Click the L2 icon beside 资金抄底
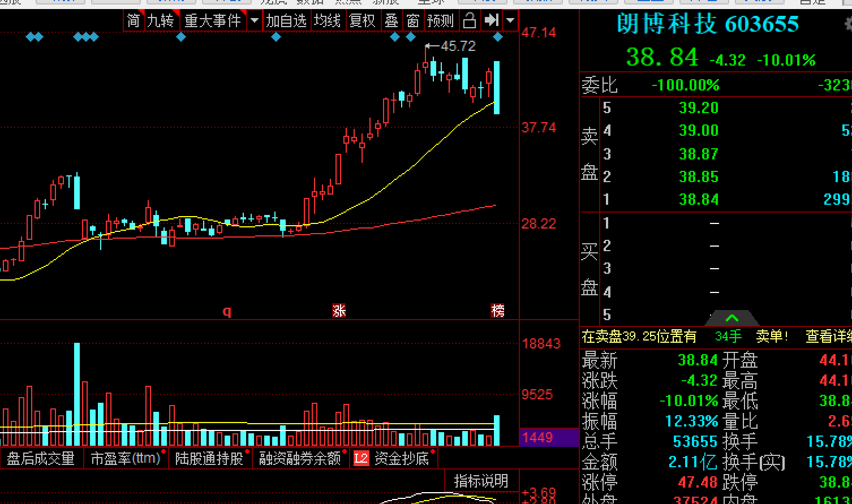The width and height of the screenshot is (852, 504). tap(361, 458)
